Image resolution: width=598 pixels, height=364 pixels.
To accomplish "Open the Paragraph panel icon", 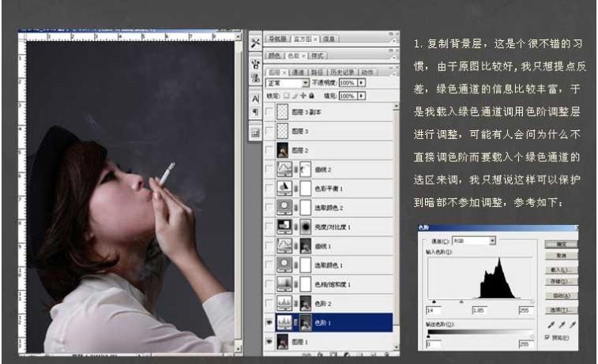I will click(x=255, y=112).
